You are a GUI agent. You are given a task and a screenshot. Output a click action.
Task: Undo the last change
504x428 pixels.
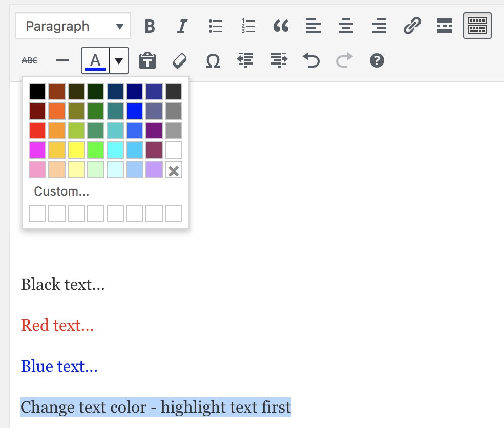311,60
